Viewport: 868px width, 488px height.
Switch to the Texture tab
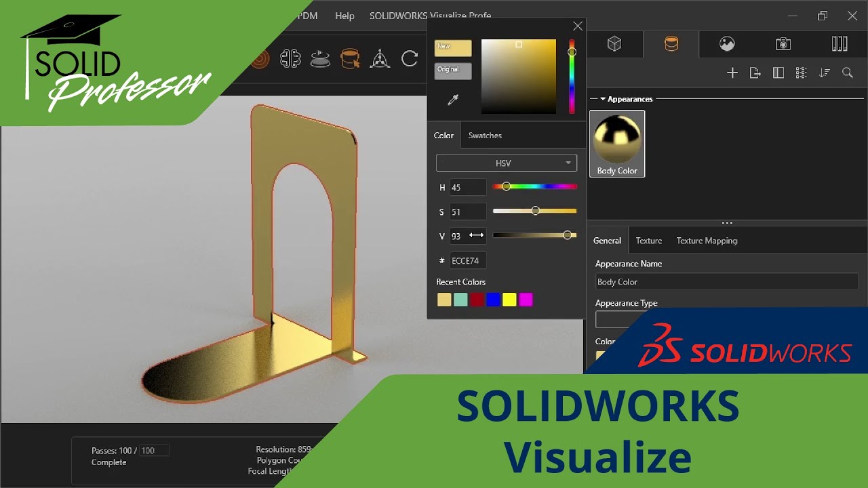648,241
